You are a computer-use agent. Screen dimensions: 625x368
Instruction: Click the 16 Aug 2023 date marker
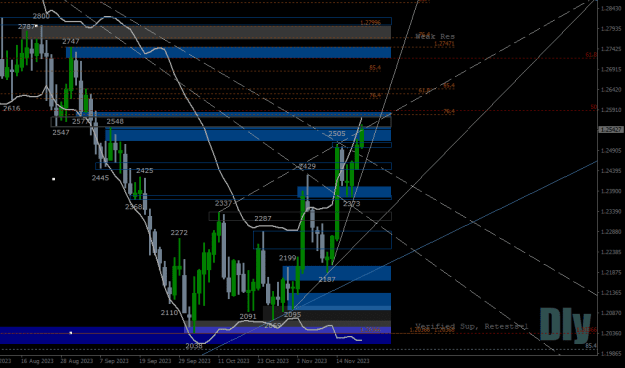click(x=37, y=361)
